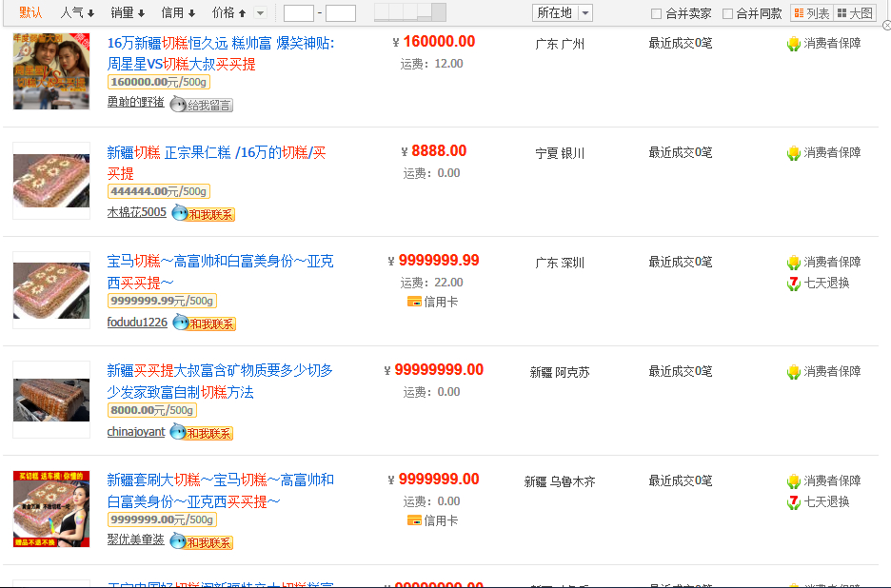Click 消费者保障 badge for 宁夏 银川 listing

coord(824,153)
